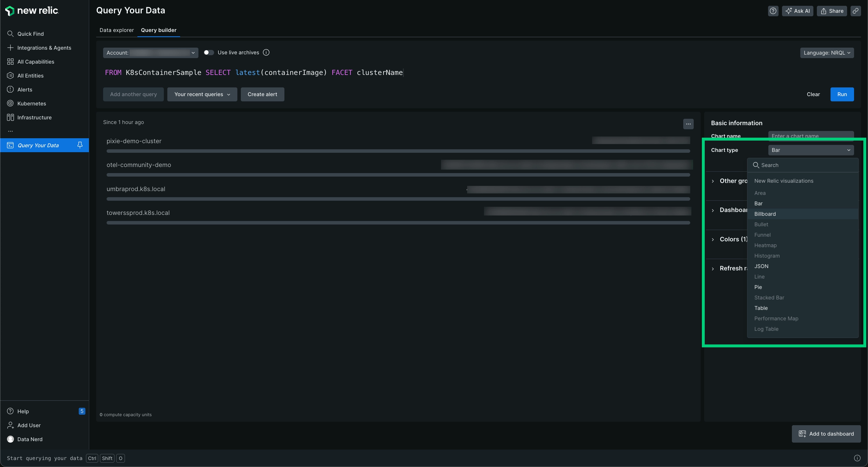Show more navigation items ellipsis

[x=10, y=131]
